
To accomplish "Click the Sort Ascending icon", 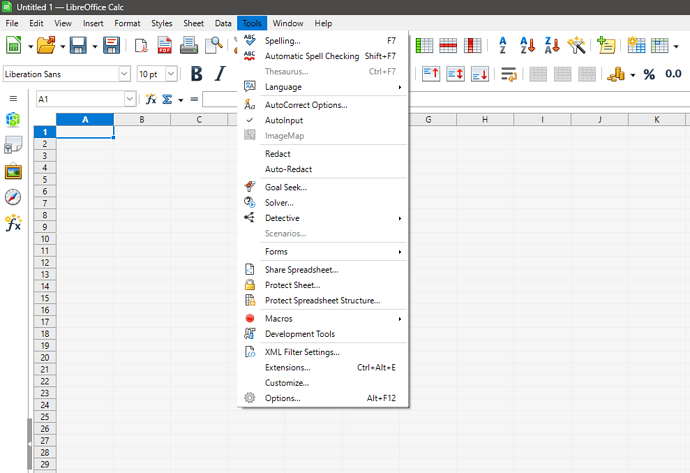I will pos(527,45).
